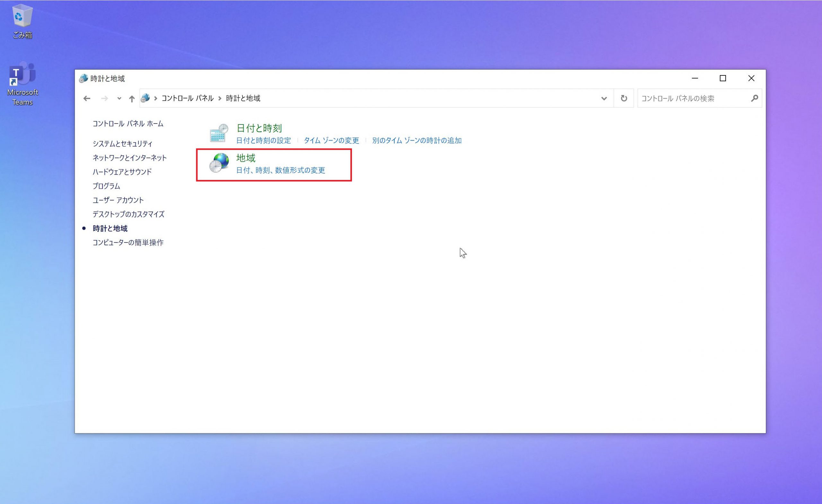Click the search magnifier icon
Image resolution: width=822 pixels, height=504 pixels.
click(x=754, y=98)
